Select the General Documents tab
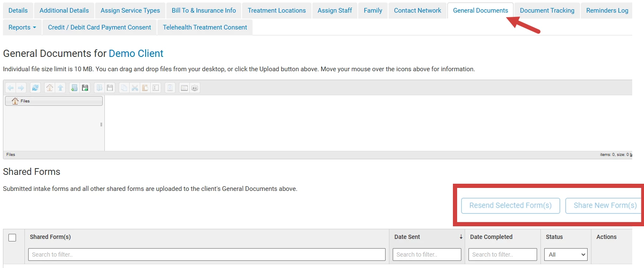 tap(481, 11)
